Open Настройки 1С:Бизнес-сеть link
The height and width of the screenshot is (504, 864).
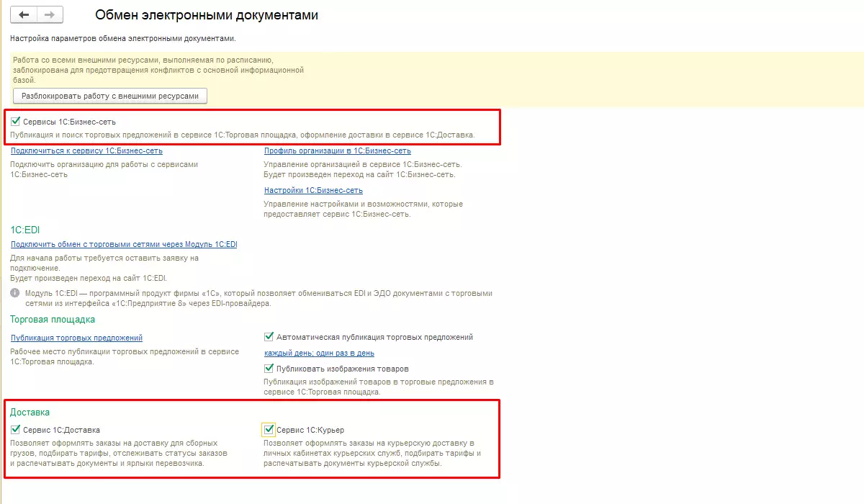tap(313, 190)
